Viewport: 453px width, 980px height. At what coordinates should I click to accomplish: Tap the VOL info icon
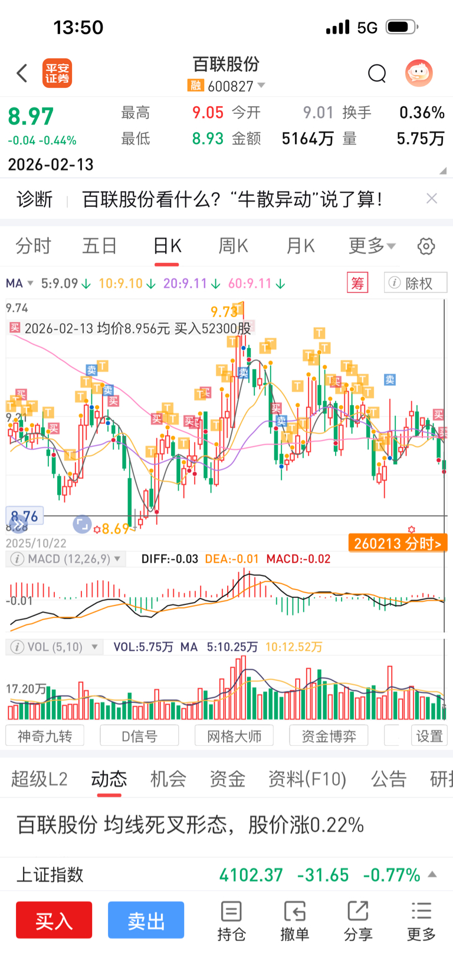(18, 647)
